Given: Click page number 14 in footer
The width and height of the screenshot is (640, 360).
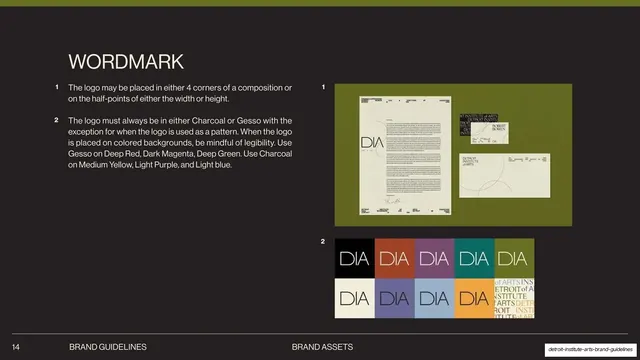Looking at the screenshot, I should point(16,347).
